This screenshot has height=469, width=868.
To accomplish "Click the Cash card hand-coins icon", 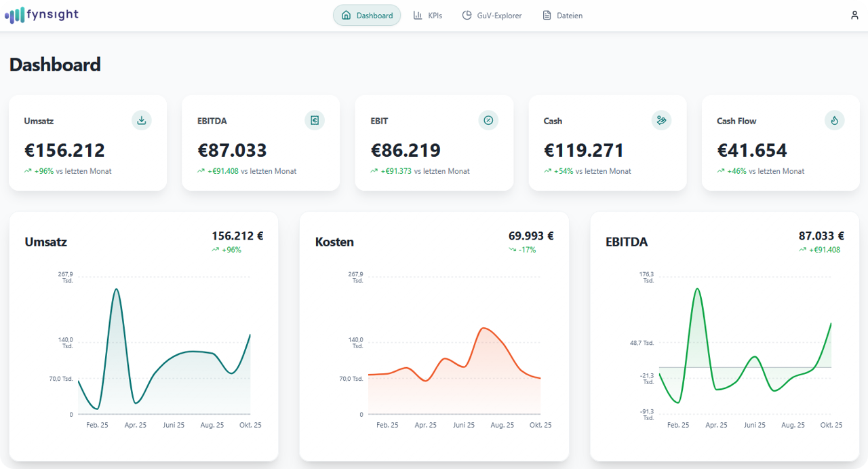I will coord(661,120).
